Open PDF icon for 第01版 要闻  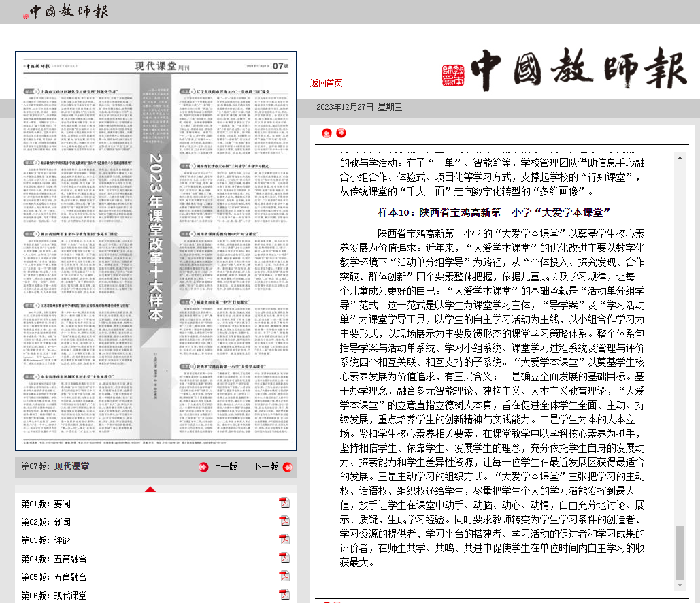284,502
